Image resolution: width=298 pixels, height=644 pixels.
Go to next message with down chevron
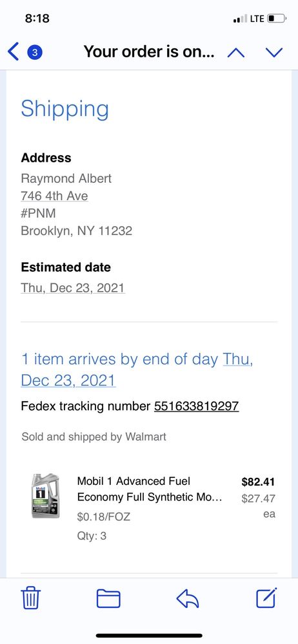273,53
